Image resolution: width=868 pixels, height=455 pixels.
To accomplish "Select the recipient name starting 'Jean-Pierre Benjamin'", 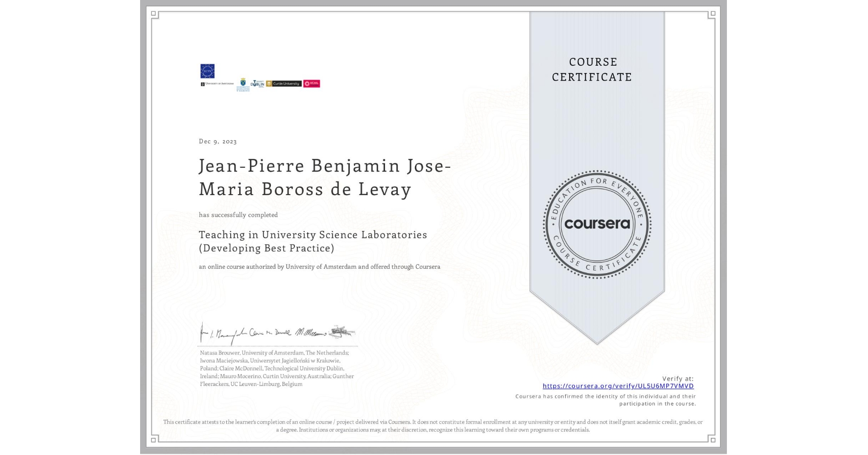I will pos(324,177).
